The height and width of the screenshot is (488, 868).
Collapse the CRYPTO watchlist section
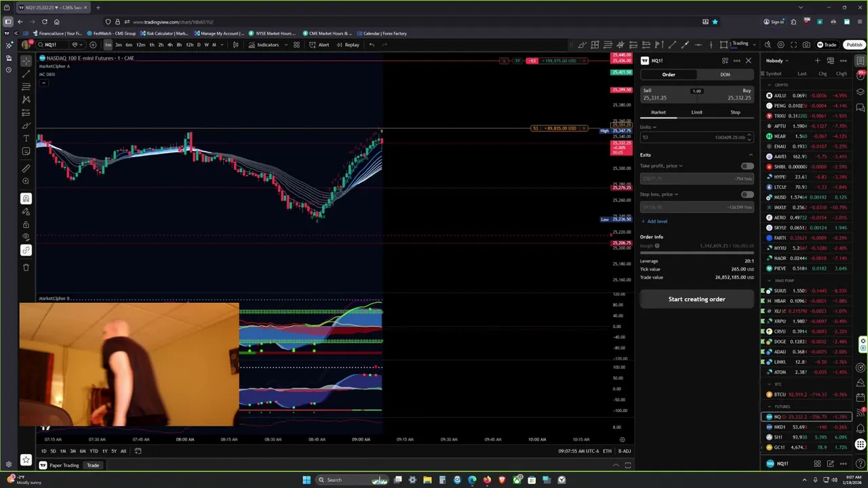coord(769,85)
